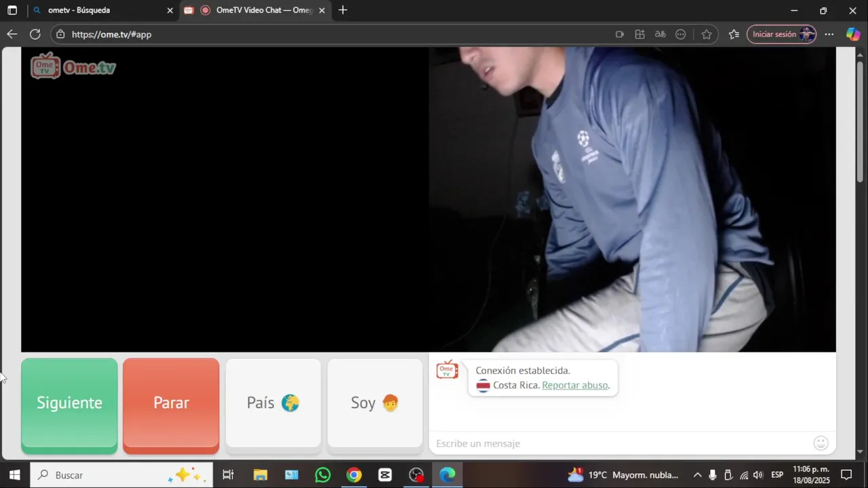Add this page to favorites star
868x488 pixels.
(x=707, y=34)
